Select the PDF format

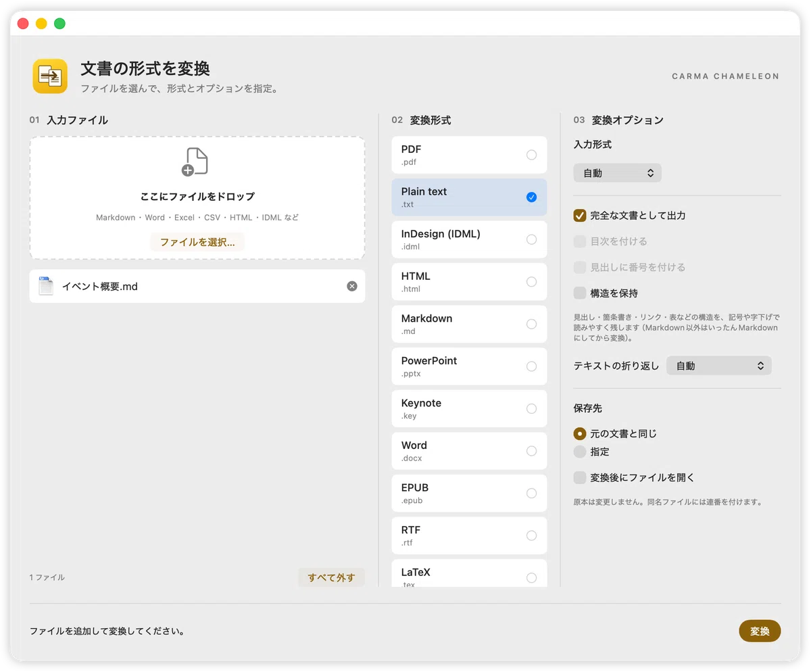click(x=469, y=155)
